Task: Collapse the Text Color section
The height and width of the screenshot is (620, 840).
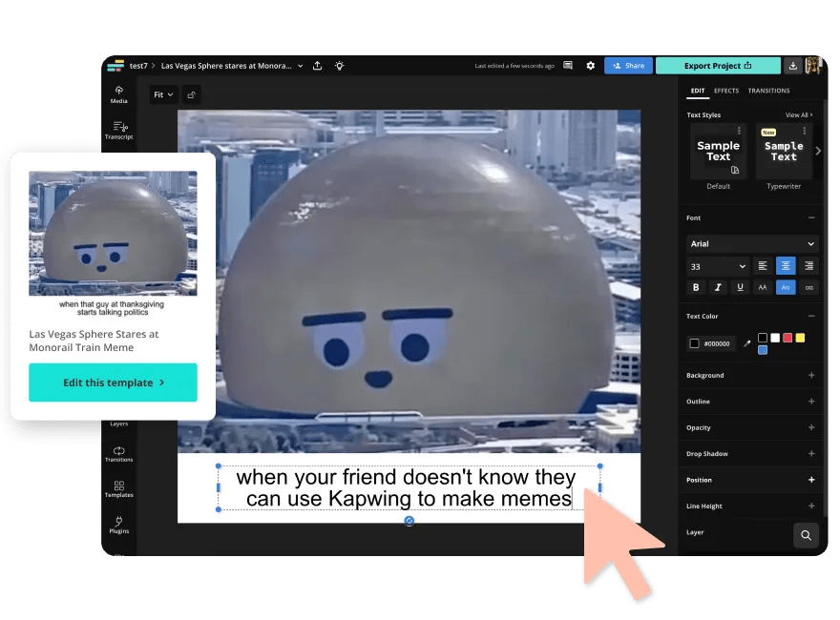Action: tap(811, 316)
